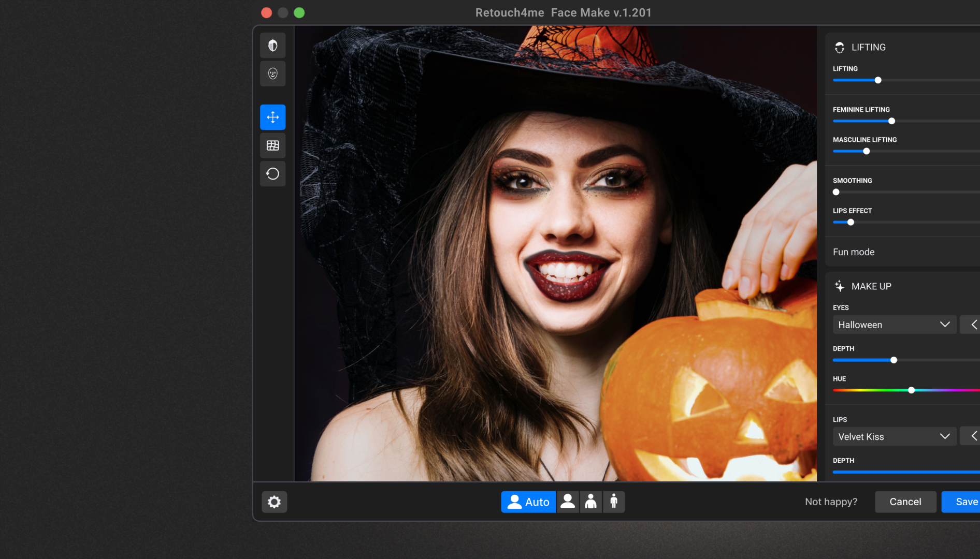Click the Fun mode option

854,252
